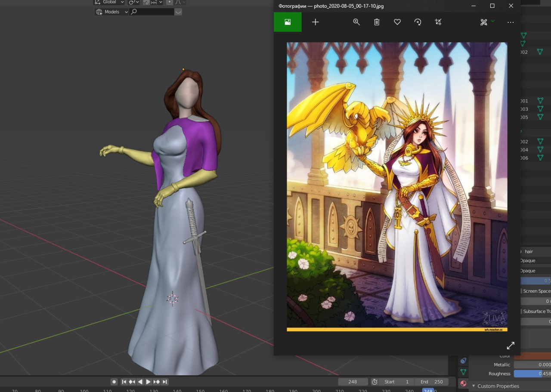This screenshot has width=551, height=392.
Task: Jump to the last frame in timeline
Action: pos(164,382)
